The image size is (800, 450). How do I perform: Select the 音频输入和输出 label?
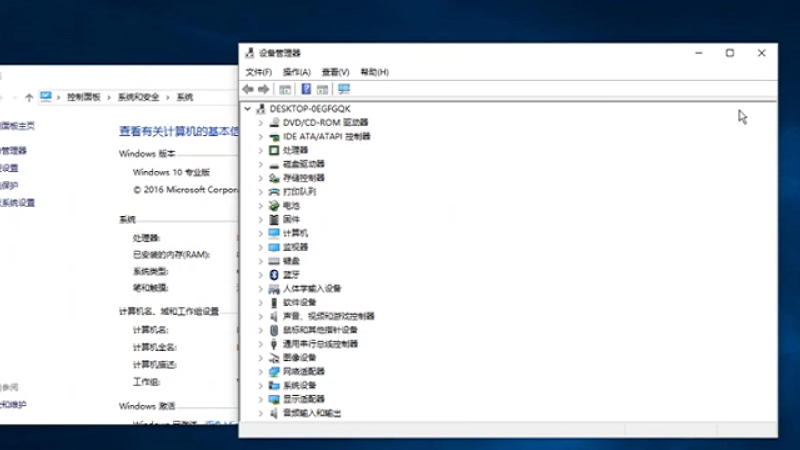point(312,413)
